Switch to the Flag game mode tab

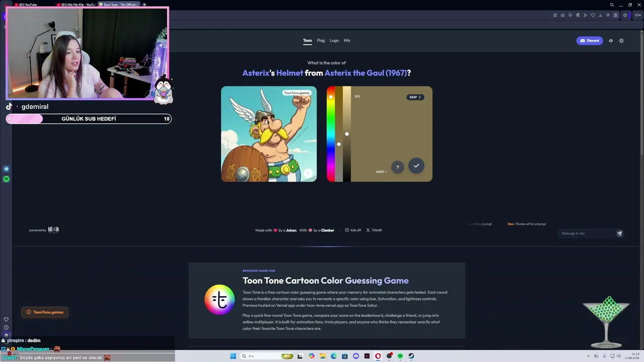[320, 40]
